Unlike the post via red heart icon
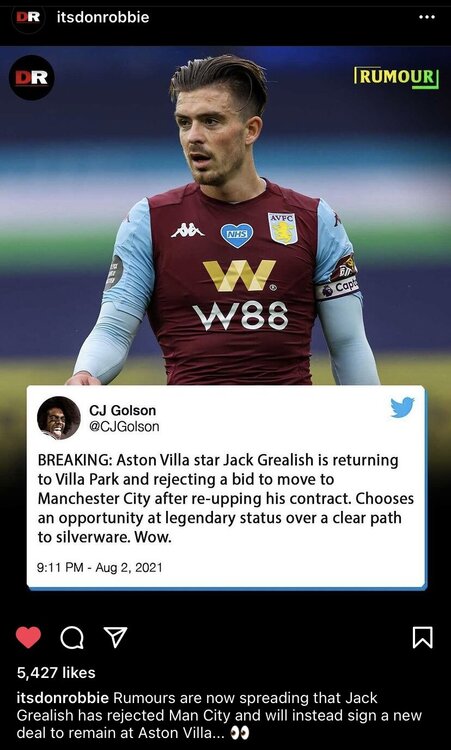This screenshot has width=451, height=750. click(x=28, y=638)
